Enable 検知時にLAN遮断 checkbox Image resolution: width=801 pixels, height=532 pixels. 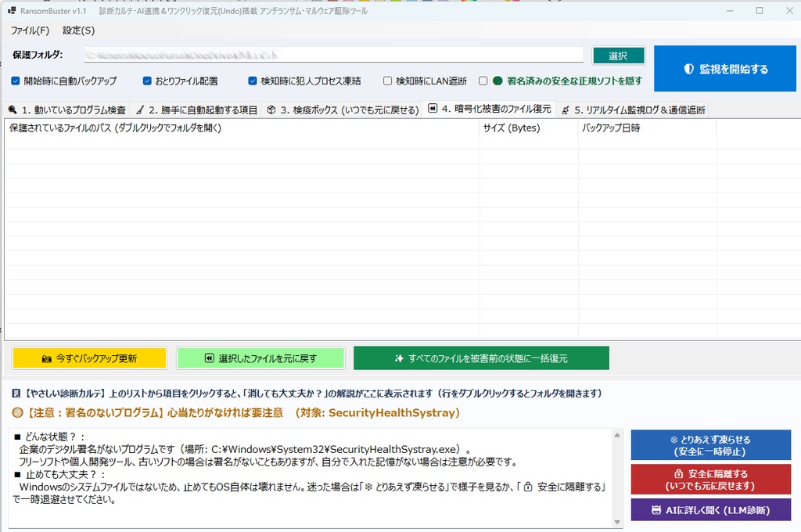[x=387, y=81]
